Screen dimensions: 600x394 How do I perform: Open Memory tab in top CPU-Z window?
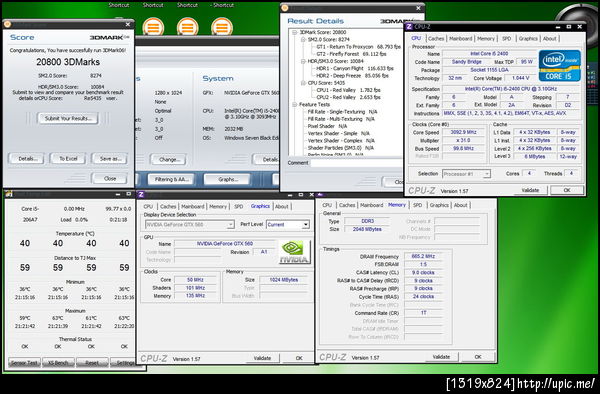pos(486,39)
